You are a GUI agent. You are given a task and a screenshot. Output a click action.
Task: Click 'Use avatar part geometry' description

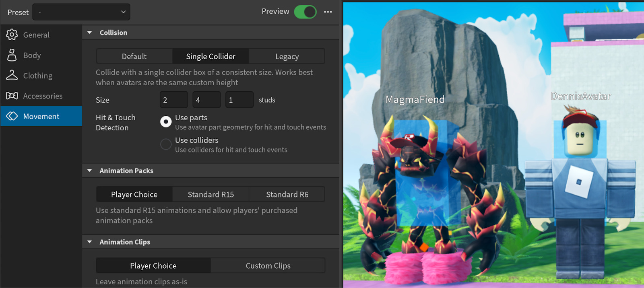pos(250,127)
